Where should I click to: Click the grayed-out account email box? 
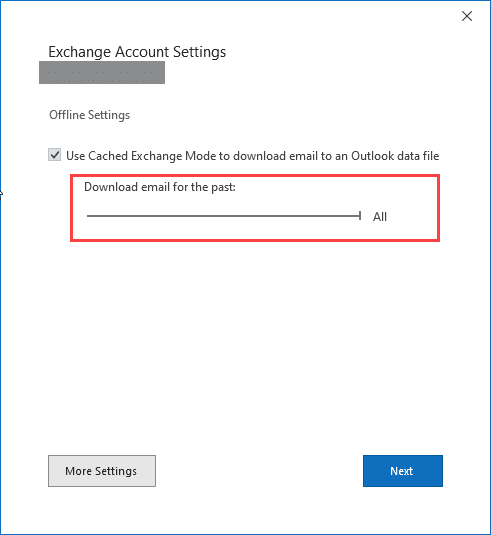coord(102,72)
